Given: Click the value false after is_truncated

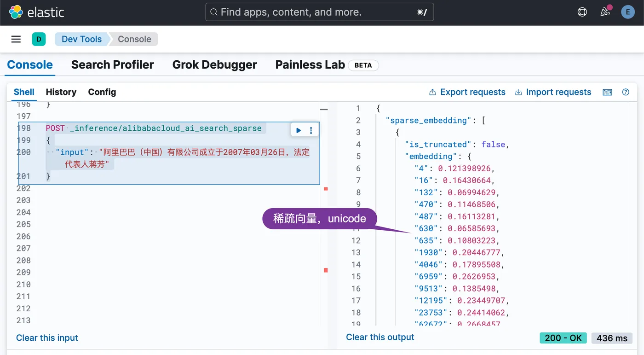Looking at the screenshot, I should point(493,145).
